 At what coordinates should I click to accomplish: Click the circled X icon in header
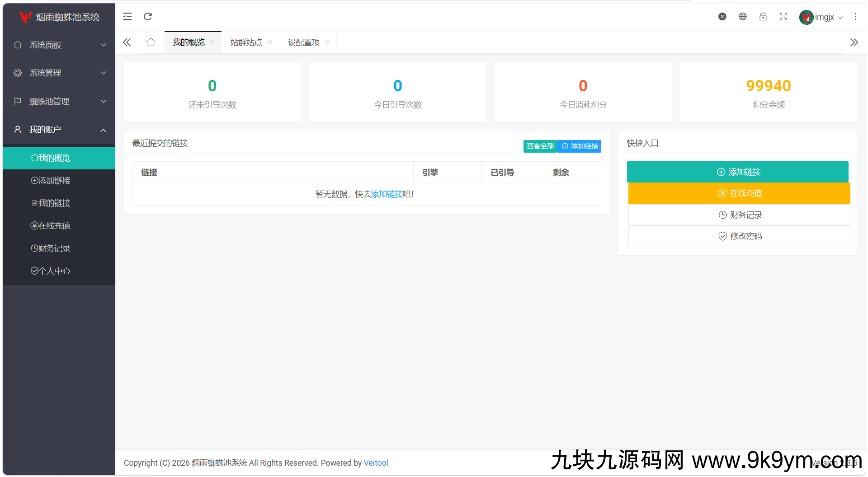[722, 17]
